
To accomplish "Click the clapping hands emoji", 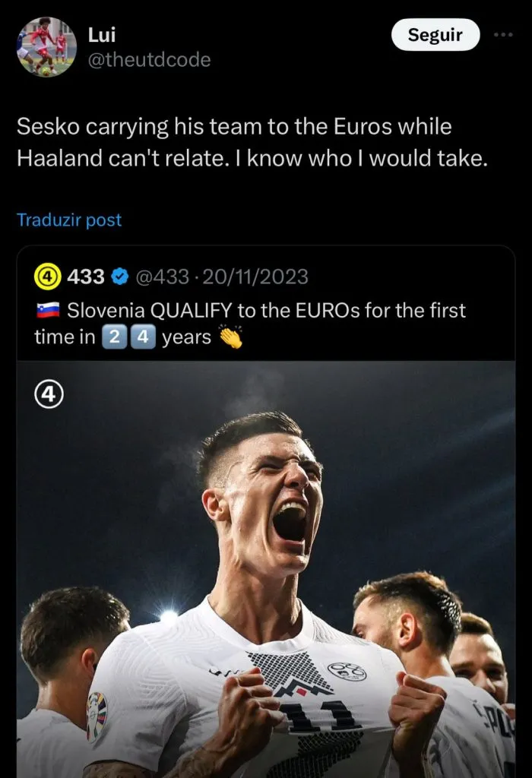I will click(230, 337).
